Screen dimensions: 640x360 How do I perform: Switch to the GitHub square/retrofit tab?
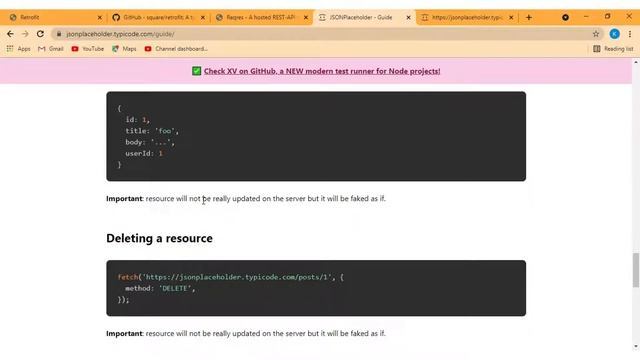(158, 17)
